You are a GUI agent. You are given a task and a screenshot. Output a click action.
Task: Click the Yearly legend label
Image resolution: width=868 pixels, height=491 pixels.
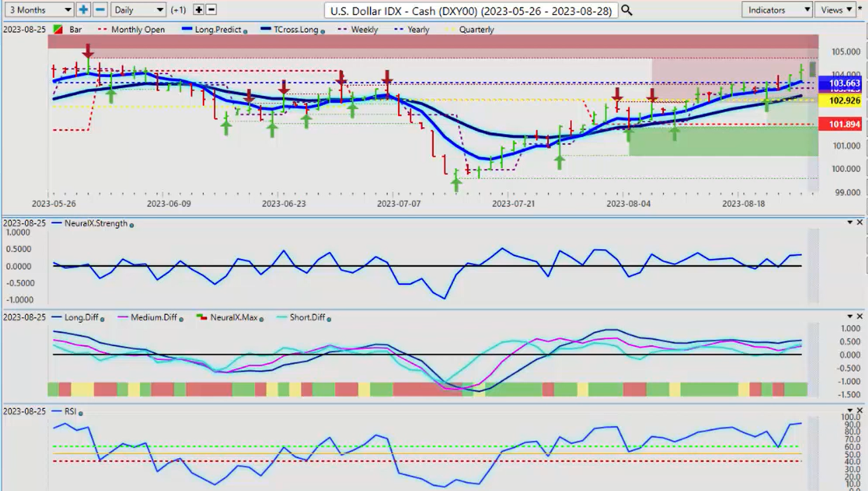point(418,30)
